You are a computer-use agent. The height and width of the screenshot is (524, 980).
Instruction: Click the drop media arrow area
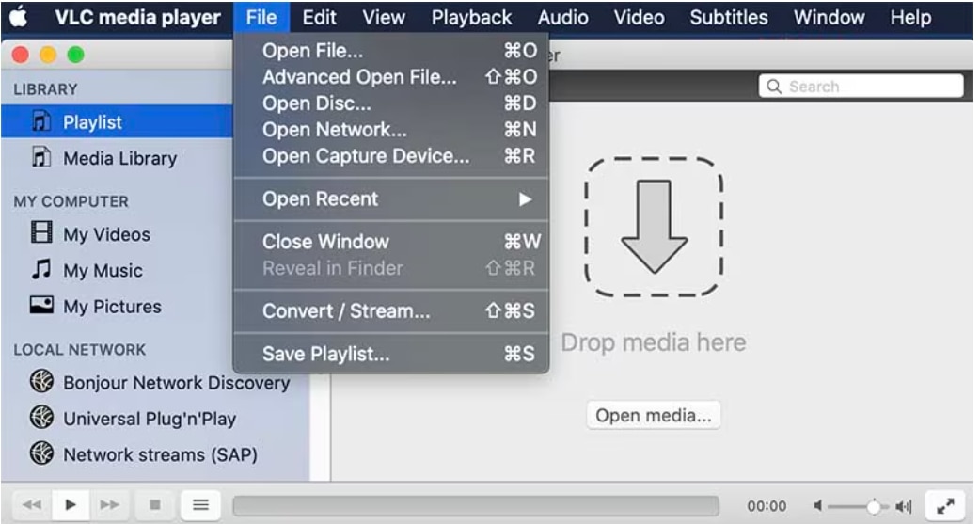tap(654, 227)
